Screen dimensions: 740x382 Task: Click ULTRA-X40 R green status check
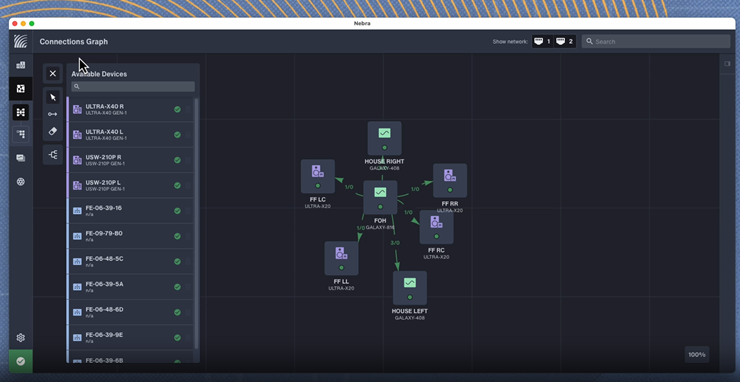click(177, 110)
